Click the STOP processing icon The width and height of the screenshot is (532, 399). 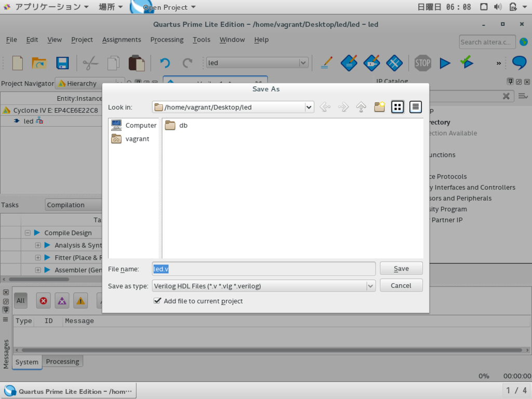tap(422, 63)
